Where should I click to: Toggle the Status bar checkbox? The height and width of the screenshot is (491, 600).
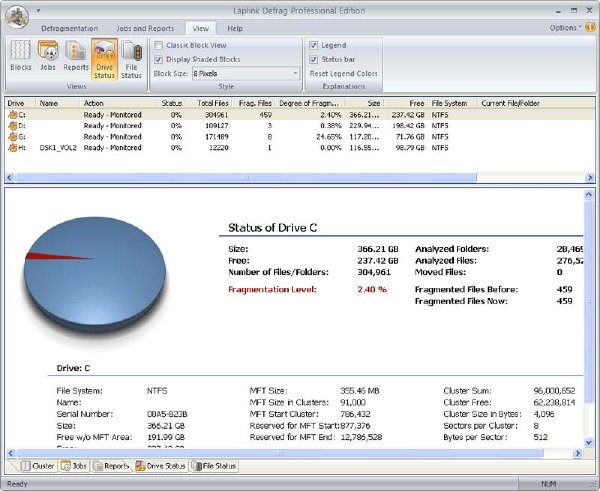[313, 59]
